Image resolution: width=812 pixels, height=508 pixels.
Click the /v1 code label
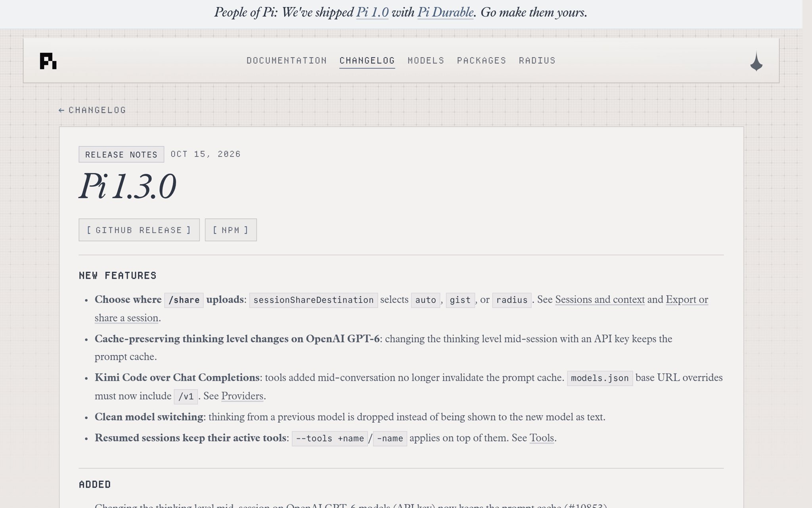186,396
